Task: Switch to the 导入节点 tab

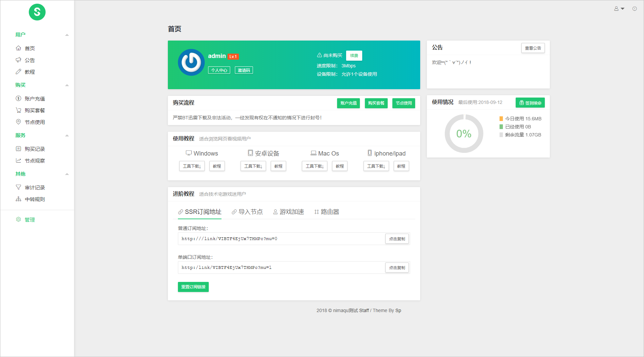Action: pyautogui.click(x=247, y=212)
